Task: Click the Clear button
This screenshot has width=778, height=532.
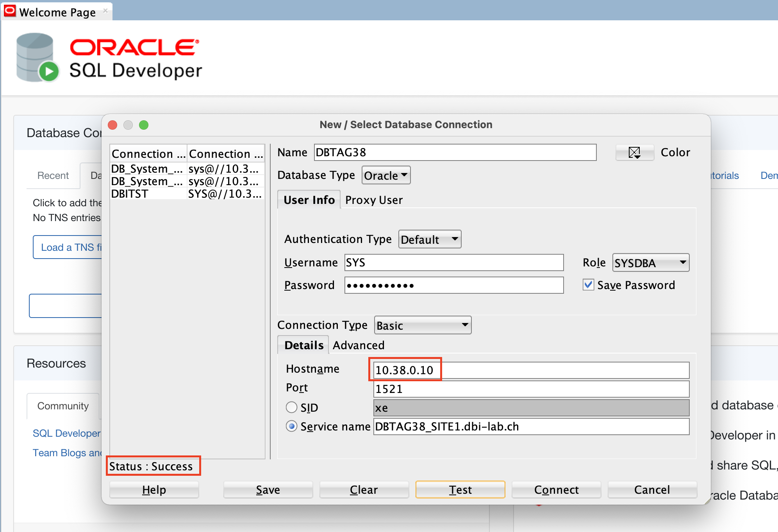Action: click(x=364, y=490)
